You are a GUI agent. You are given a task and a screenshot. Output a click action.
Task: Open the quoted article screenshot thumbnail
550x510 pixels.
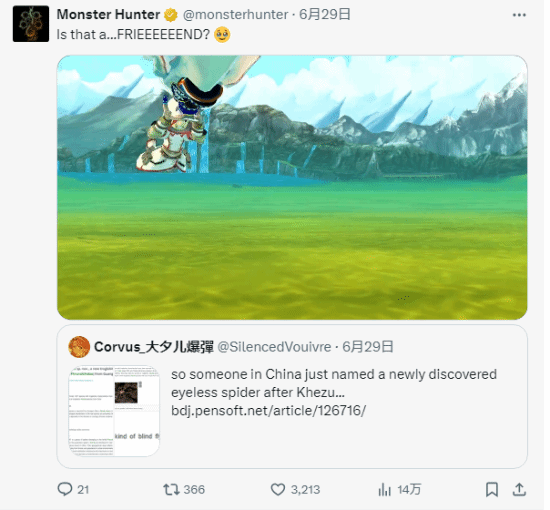pyautogui.click(x=114, y=411)
